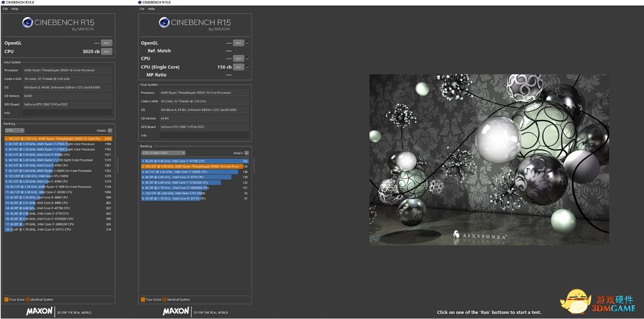Click the Identical System swatch in the 3020 cb window

click(x=27, y=300)
